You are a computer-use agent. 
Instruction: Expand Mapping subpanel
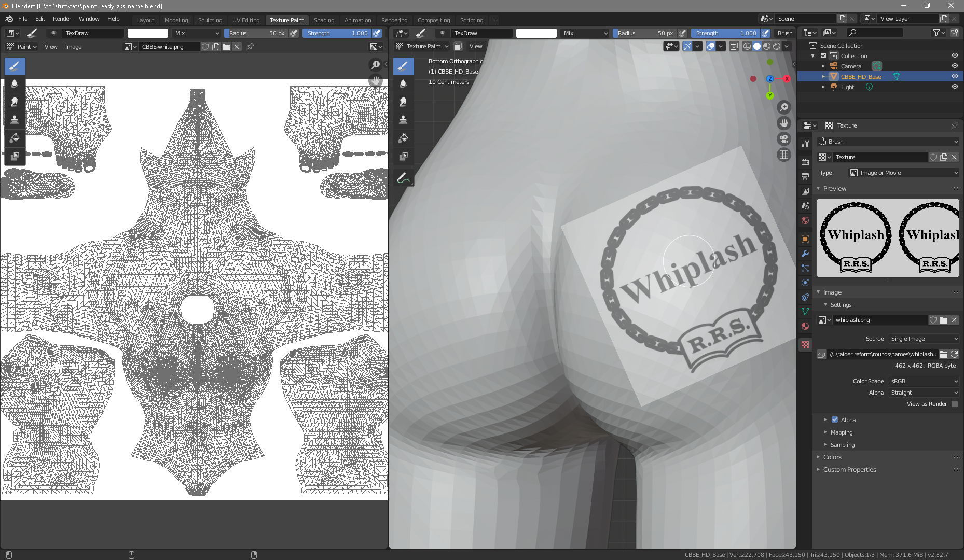tap(841, 432)
